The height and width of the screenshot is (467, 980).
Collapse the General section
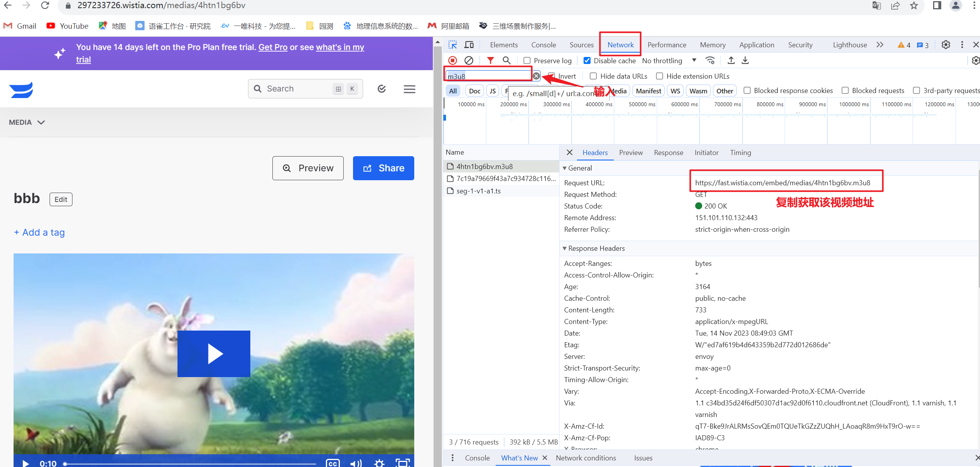coord(565,168)
